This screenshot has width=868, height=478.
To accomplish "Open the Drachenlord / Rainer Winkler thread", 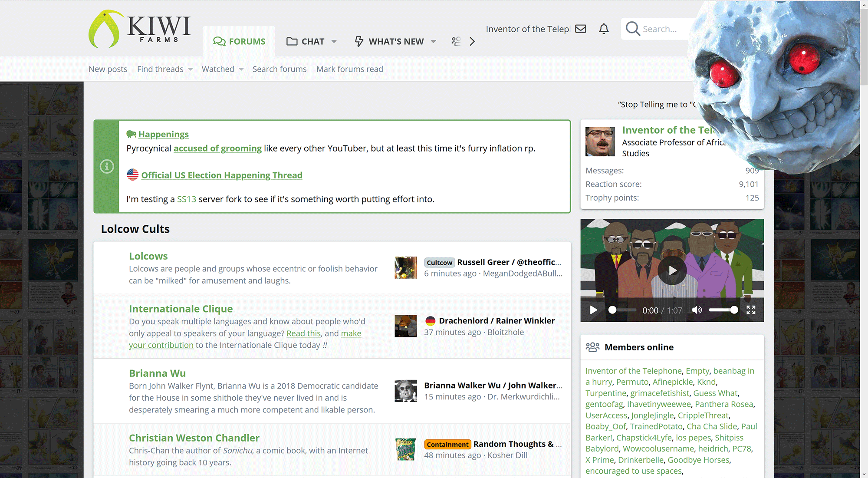I will 497,320.
